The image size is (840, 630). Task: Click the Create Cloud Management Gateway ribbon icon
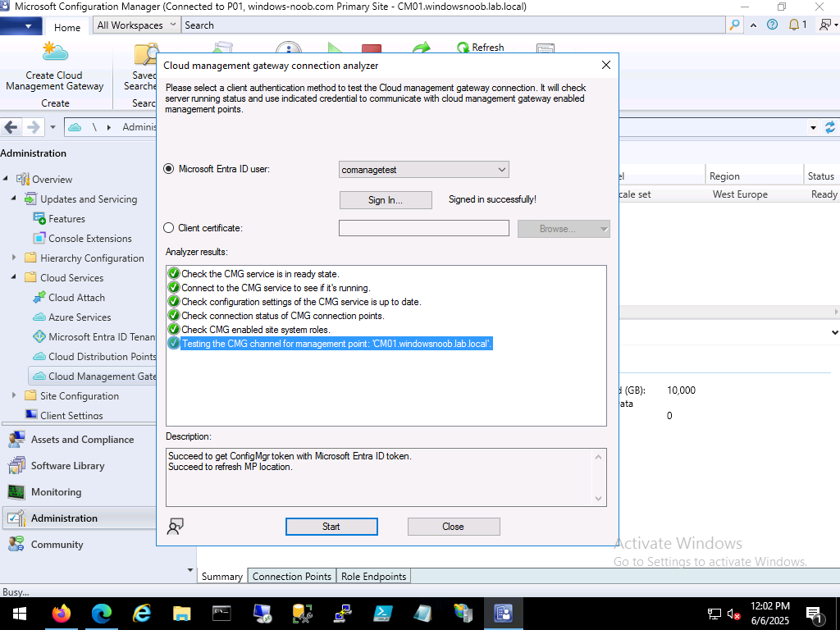(55, 52)
